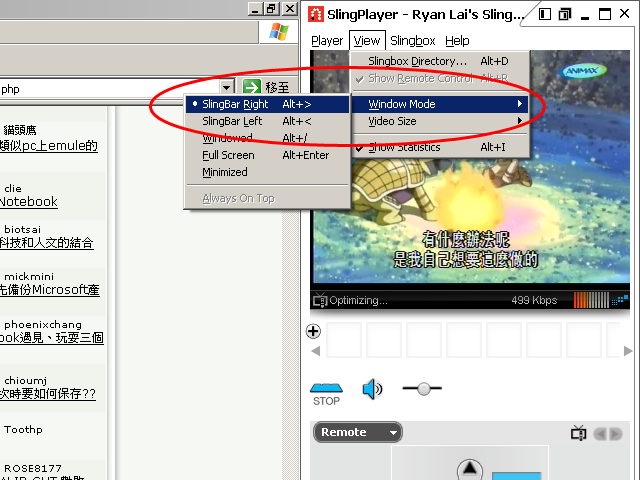This screenshot has width=640, height=480.
Task: Click the username phoenixchang
Action: tap(43, 324)
